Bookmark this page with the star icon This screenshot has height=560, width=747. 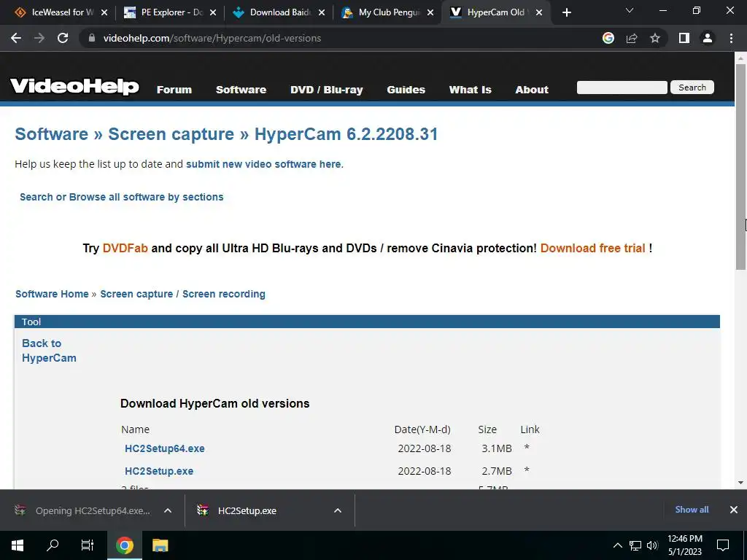tap(655, 38)
